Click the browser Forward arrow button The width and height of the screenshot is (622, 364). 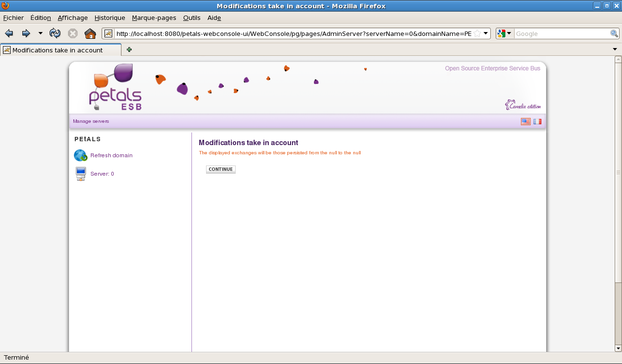click(x=26, y=33)
